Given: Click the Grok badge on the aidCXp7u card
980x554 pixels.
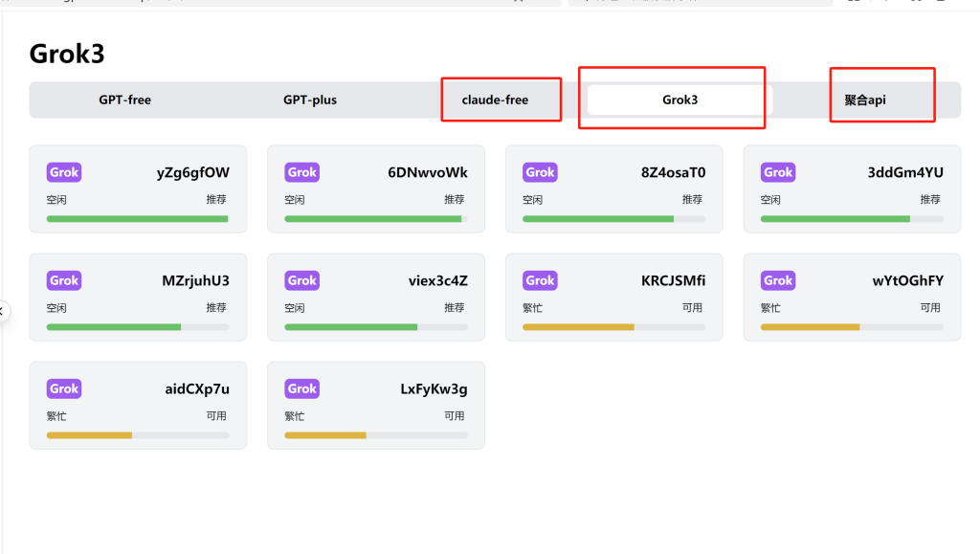Looking at the screenshot, I should (x=64, y=388).
